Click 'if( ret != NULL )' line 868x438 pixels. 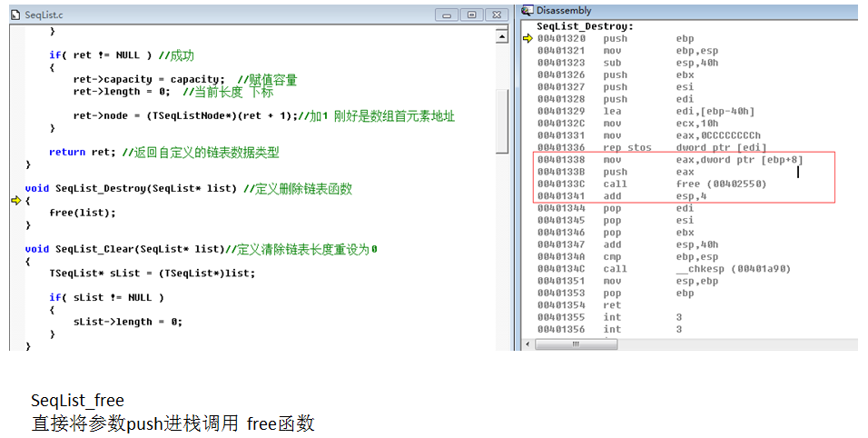(100, 55)
